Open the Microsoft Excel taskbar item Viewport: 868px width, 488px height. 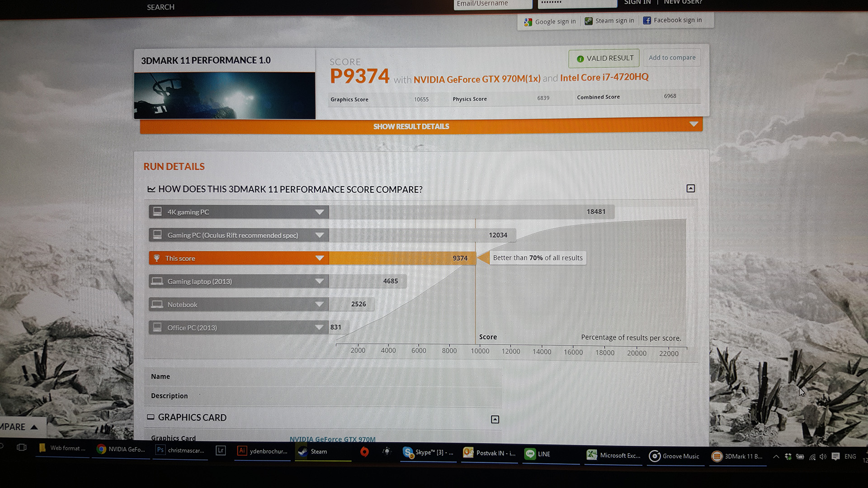coord(613,455)
